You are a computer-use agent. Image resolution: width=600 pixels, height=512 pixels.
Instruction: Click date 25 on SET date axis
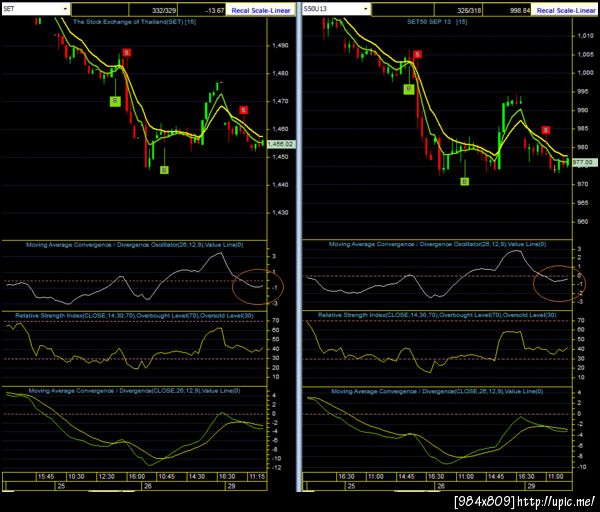point(61,486)
